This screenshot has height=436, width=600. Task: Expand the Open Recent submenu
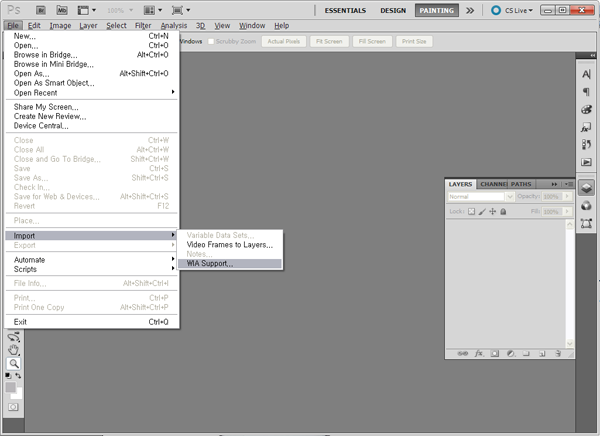(91, 93)
